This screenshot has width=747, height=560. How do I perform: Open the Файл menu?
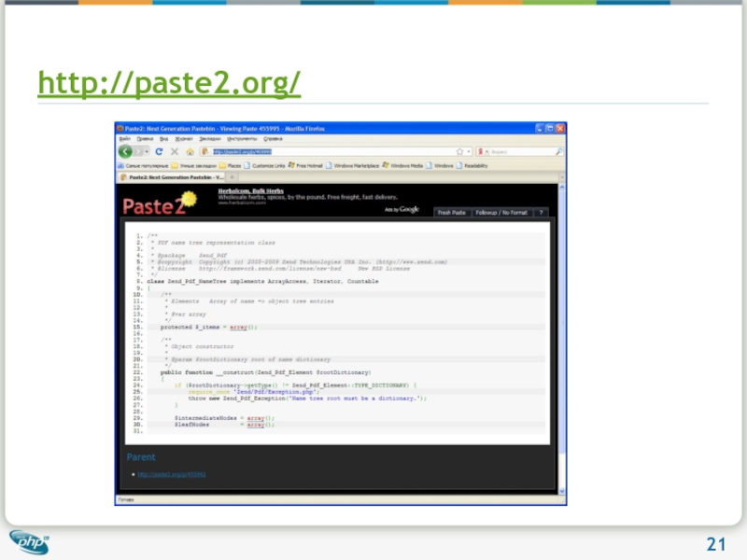pos(124,137)
